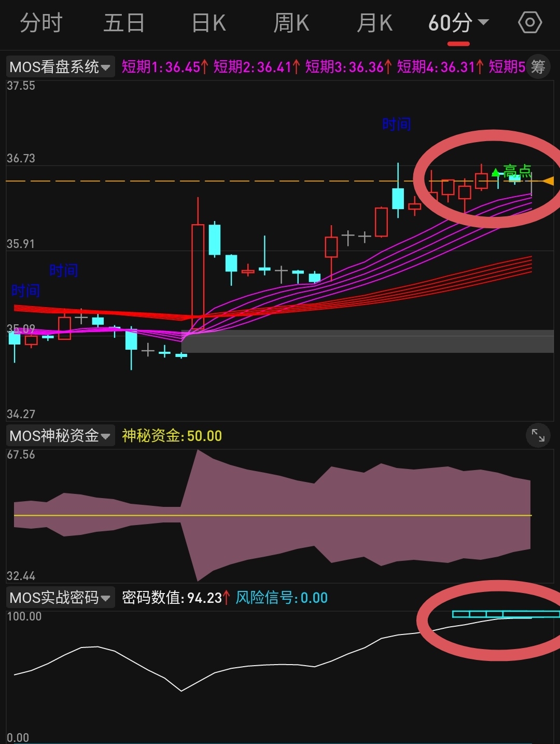Expand the 60分 period dropdown arrow
The height and width of the screenshot is (744, 560).
coord(483,22)
